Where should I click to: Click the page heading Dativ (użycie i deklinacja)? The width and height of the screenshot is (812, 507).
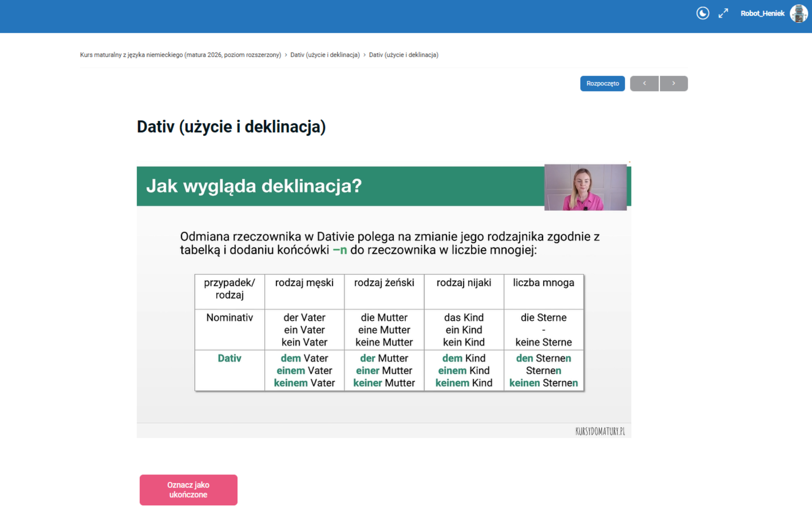pyautogui.click(x=231, y=127)
